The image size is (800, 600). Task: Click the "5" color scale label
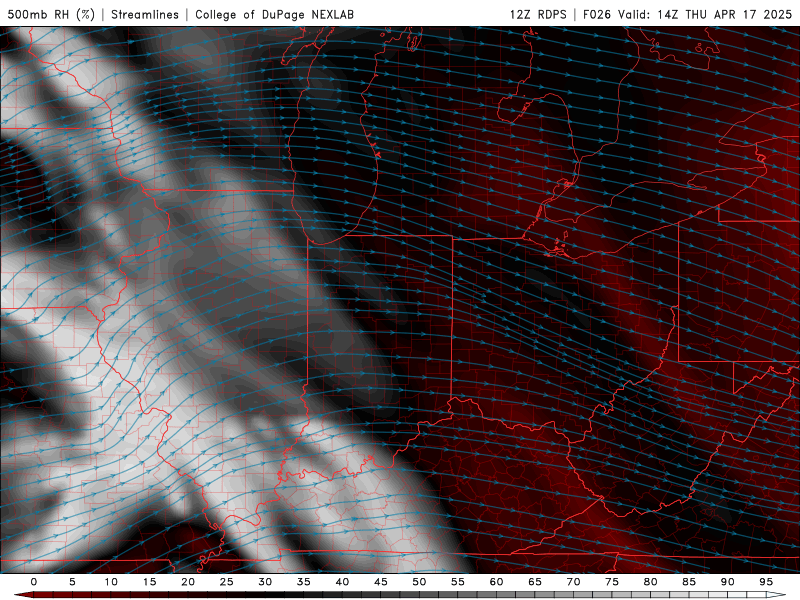click(72, 582)
